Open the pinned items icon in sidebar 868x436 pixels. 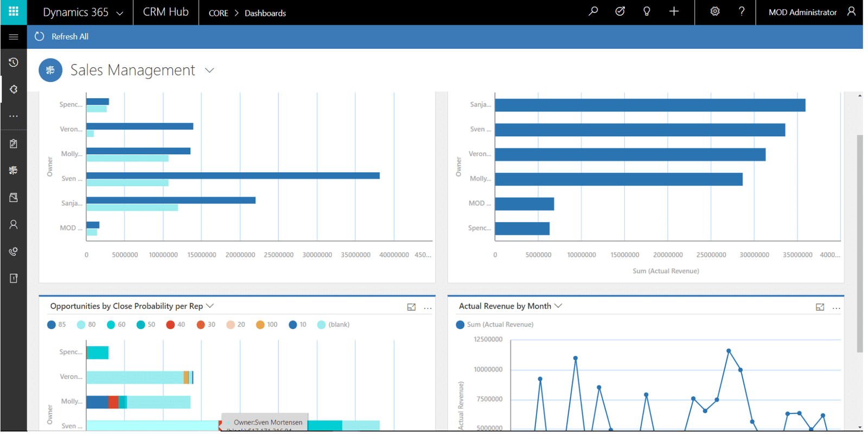(x=14, y=89)
